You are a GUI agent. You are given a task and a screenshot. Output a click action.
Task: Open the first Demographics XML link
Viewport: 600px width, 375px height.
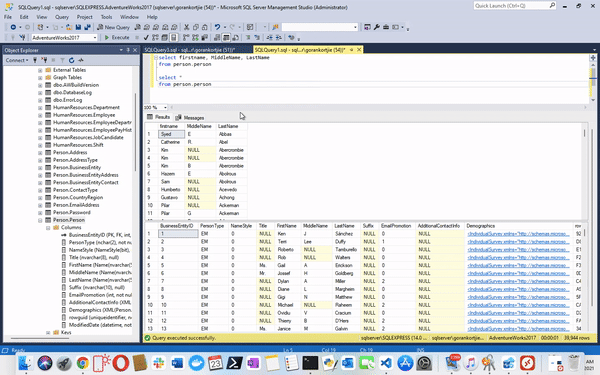pos(518,234)
